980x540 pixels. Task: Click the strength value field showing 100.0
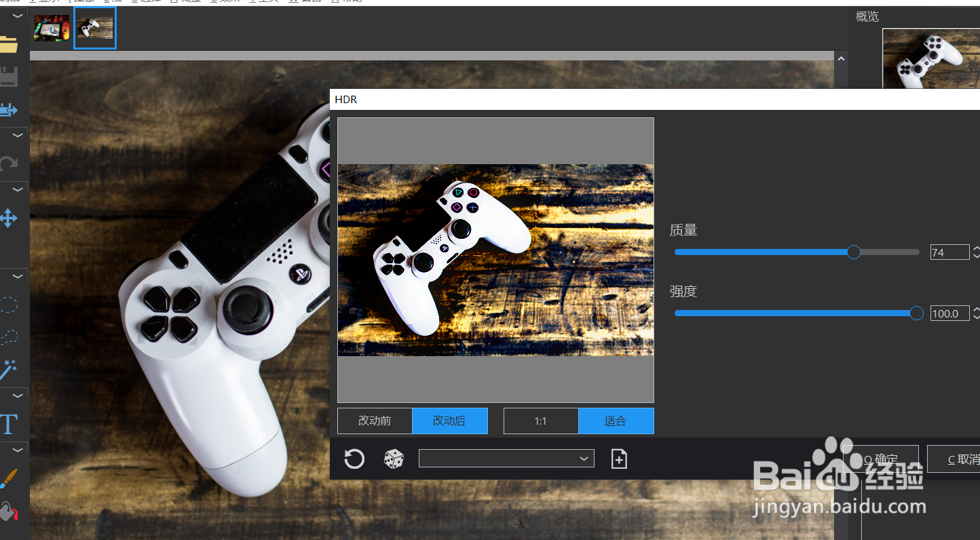(949, 313)
